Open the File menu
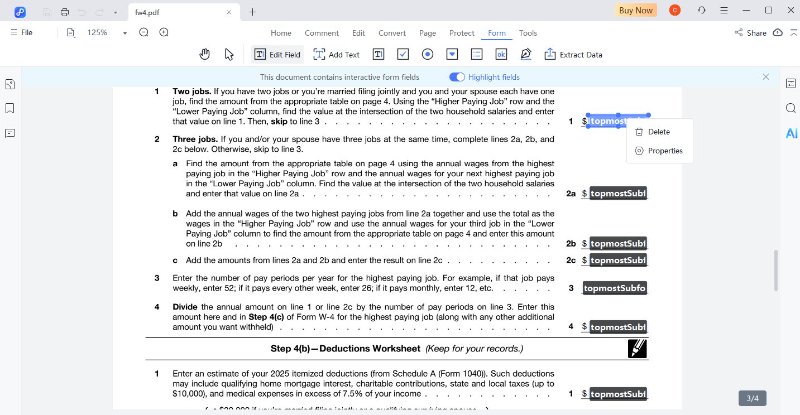This screenshot has width=800, height=415. tap(21, 32)
